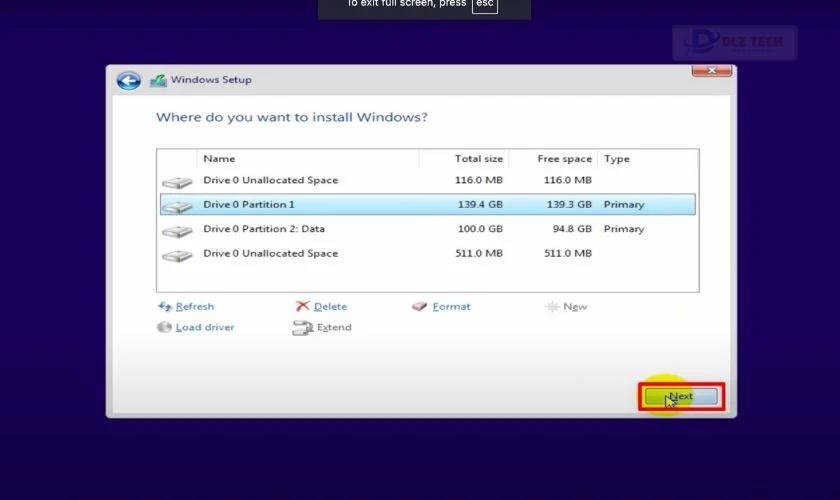
Task: Refresh the drive list
Action: pos(194,307)
